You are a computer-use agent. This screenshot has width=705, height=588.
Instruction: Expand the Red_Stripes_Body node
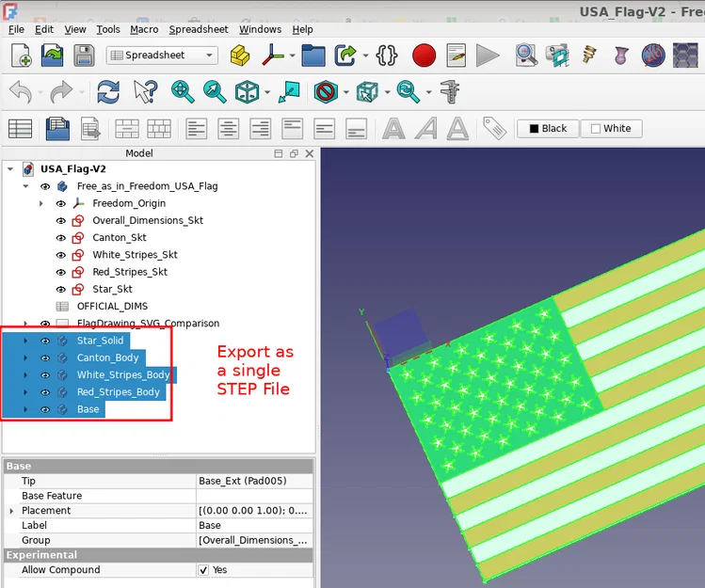coord(25,392)
